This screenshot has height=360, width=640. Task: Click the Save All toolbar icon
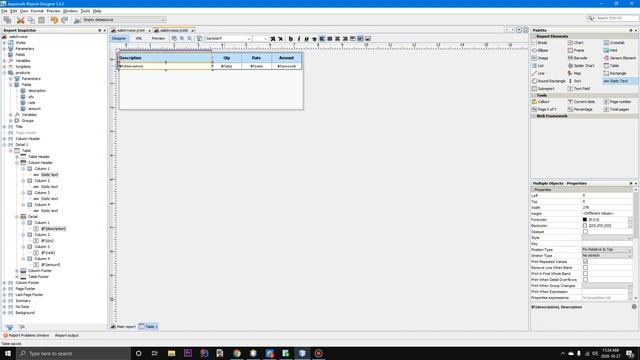tap(7, 20)
